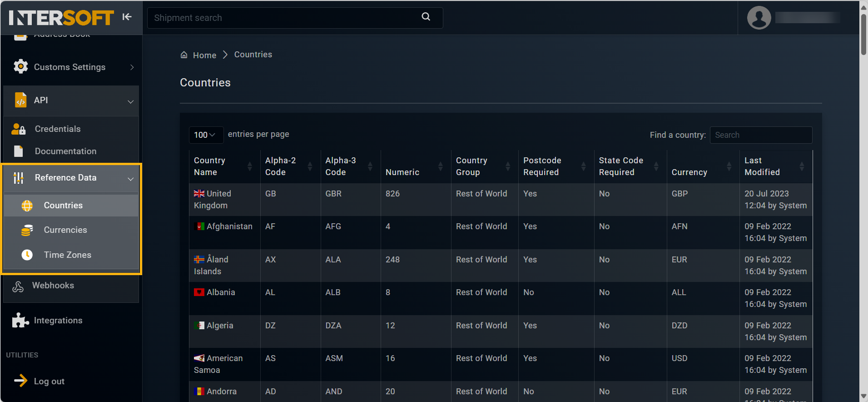868x402 pixels.
Task: Click the Intersoft logo
Action: point(61,18)
